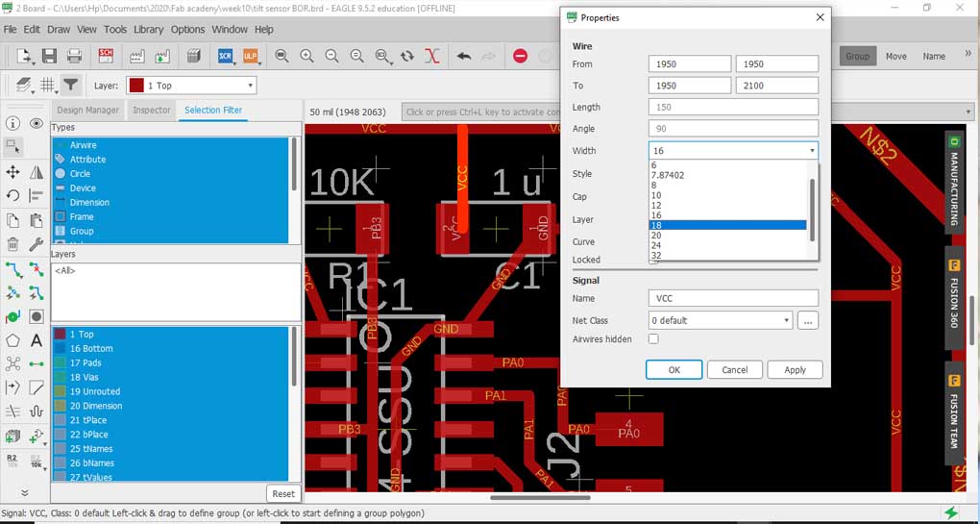
Task: Select the Show eye tool
Action: tap(37, 124)
